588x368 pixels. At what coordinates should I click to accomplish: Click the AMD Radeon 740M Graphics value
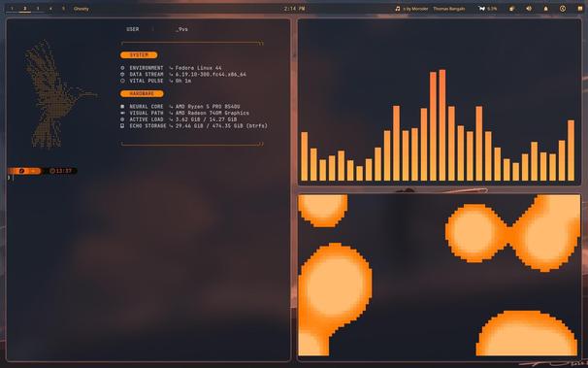pyautogui.click(x=212, y=113)
